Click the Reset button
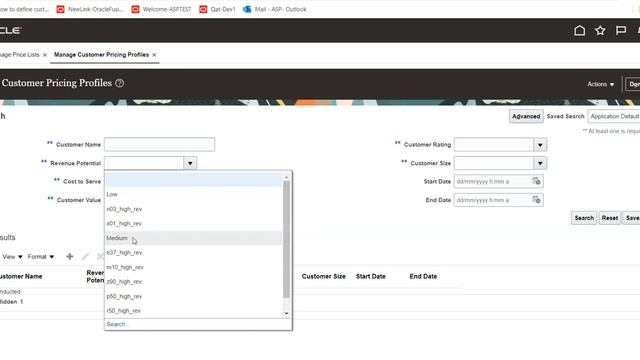The image size is (640, 360). coord(610,218)
